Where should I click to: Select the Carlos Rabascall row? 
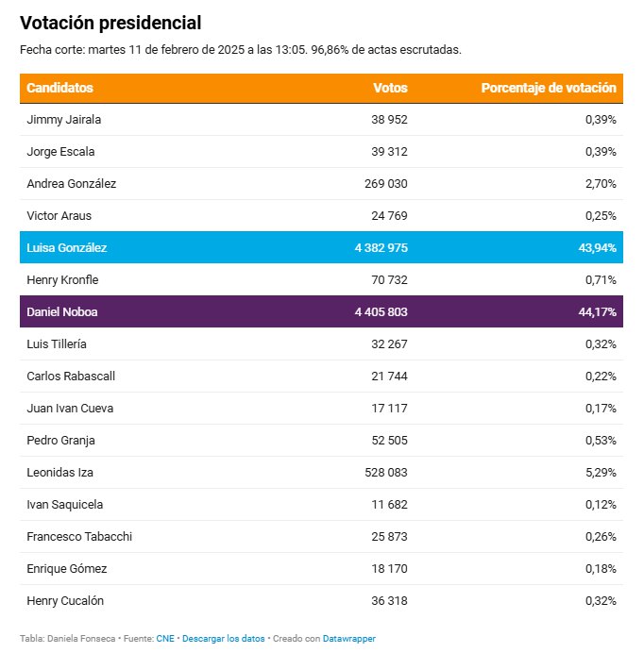click(321, 377)
